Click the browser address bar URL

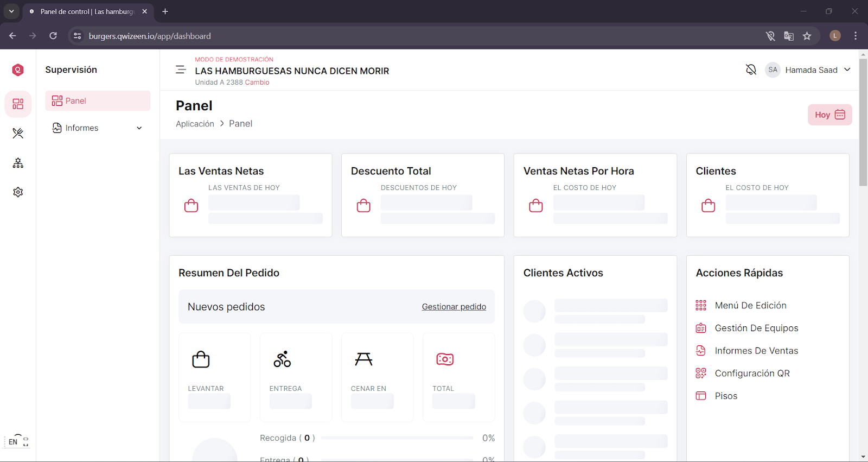click(150, 36)
